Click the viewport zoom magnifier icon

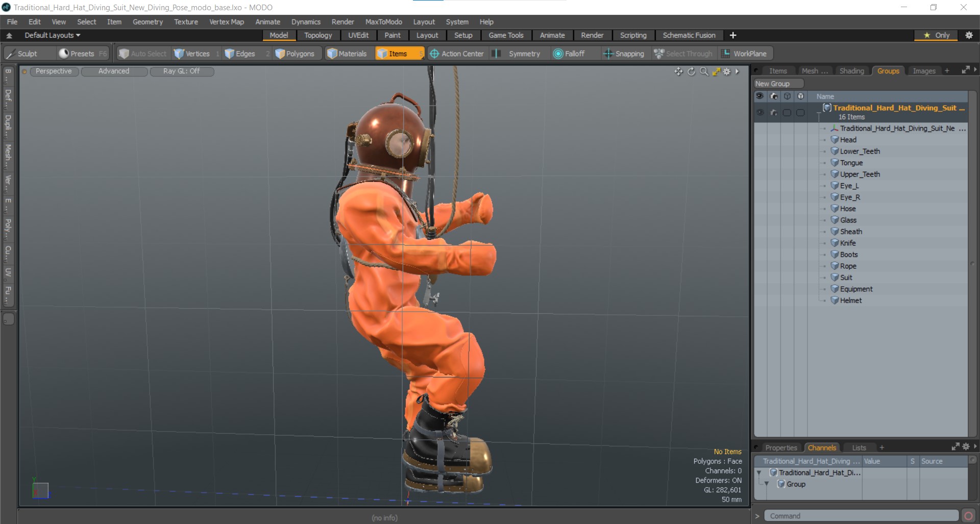click(x=704, y=71)
